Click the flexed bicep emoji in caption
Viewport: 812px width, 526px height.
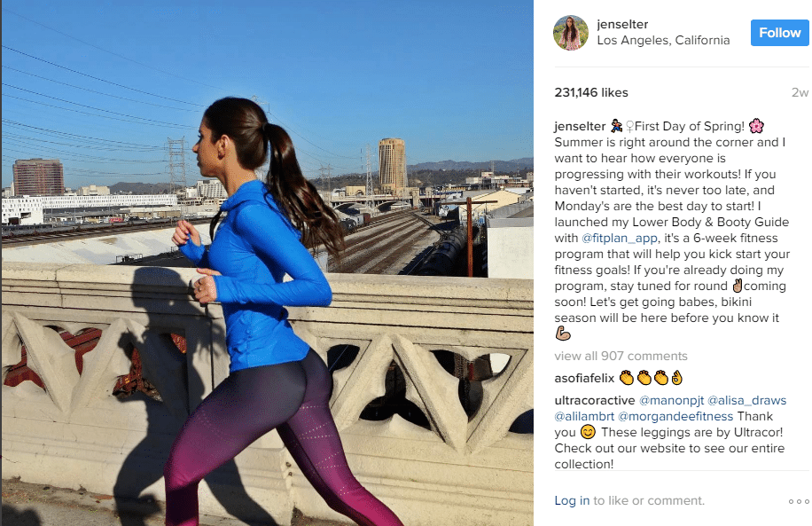[563, 334]
